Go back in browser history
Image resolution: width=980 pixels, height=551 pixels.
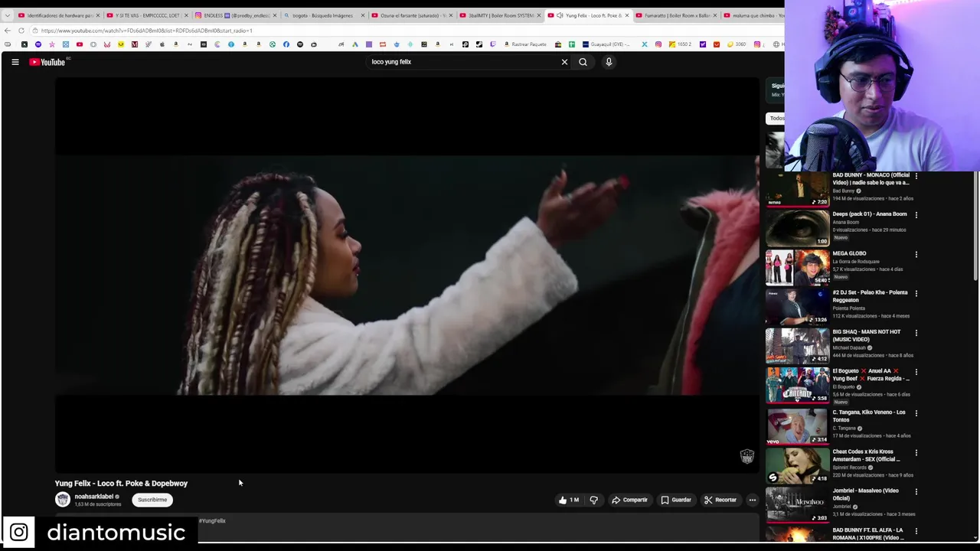pyautogui.click(x=8, y=31)
